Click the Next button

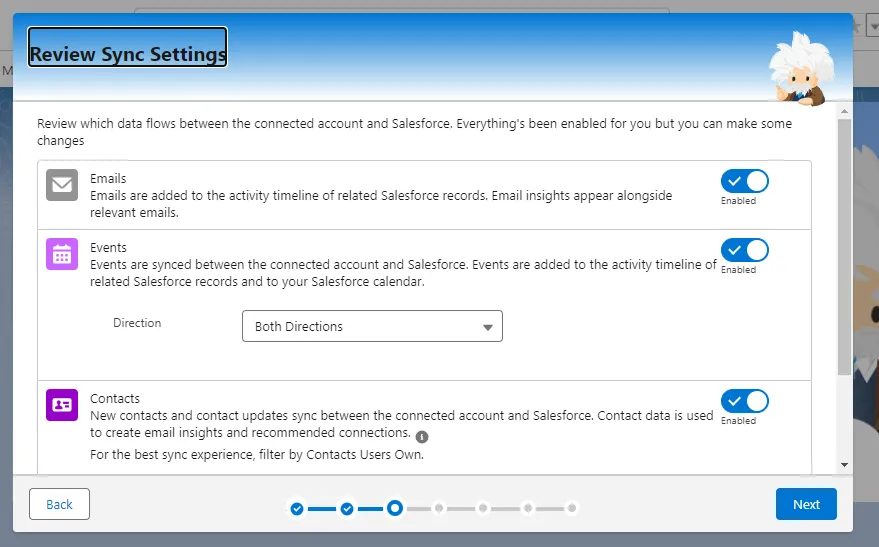click(x=806, y=505)
